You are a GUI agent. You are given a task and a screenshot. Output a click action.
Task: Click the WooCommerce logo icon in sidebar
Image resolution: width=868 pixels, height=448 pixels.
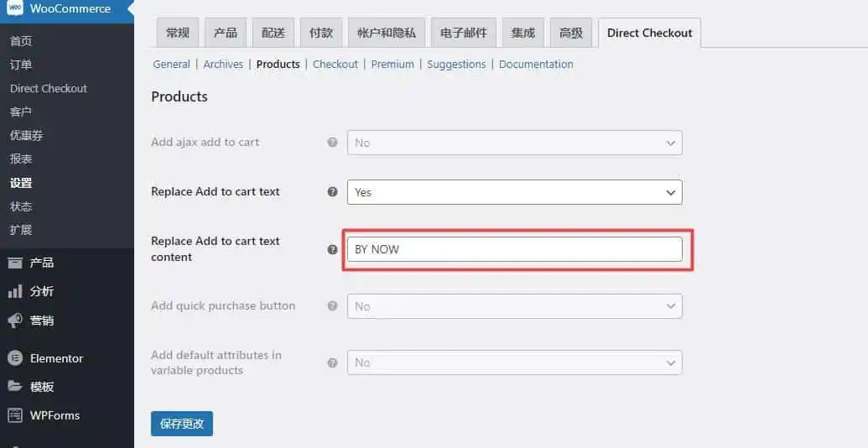click(x=15, y=9)
